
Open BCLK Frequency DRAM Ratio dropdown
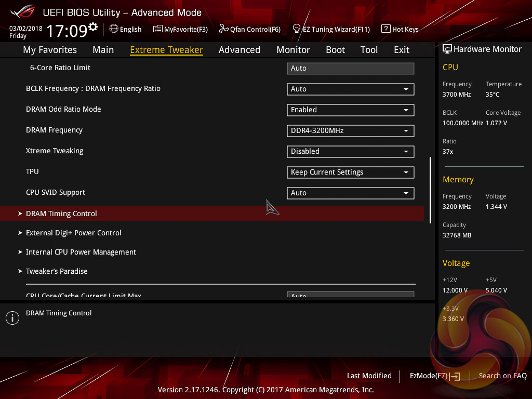click(351, 89)
